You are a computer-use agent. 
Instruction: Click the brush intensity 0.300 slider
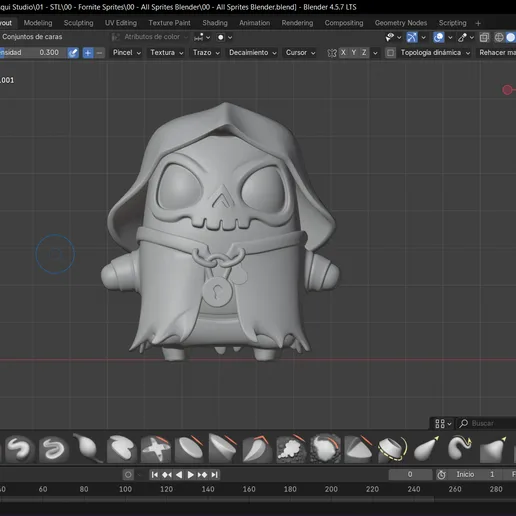(x=33, y=53)
